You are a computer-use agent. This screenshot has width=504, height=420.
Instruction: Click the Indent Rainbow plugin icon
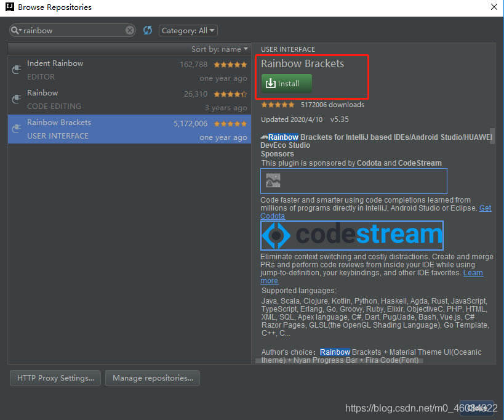click(17, 70)
